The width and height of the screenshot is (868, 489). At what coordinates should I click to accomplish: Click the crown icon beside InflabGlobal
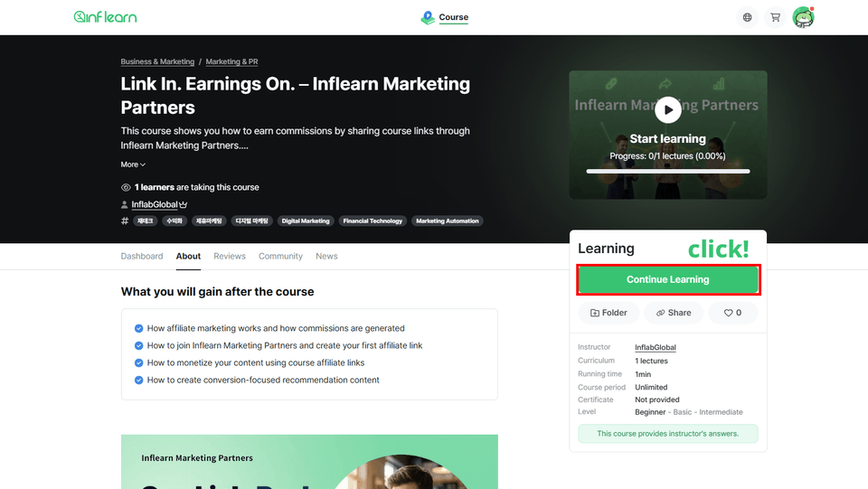[x=184, y=204]
